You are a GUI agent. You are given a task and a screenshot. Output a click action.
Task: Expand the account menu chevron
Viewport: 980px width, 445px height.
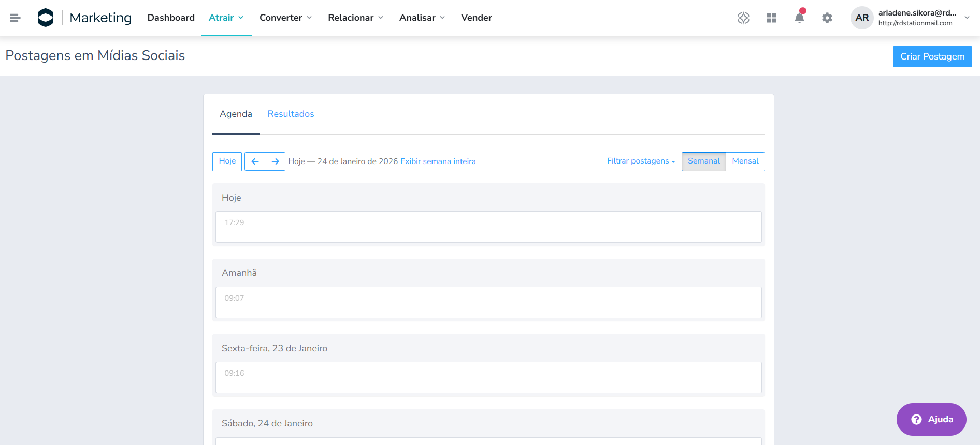[x=967, y=18]
